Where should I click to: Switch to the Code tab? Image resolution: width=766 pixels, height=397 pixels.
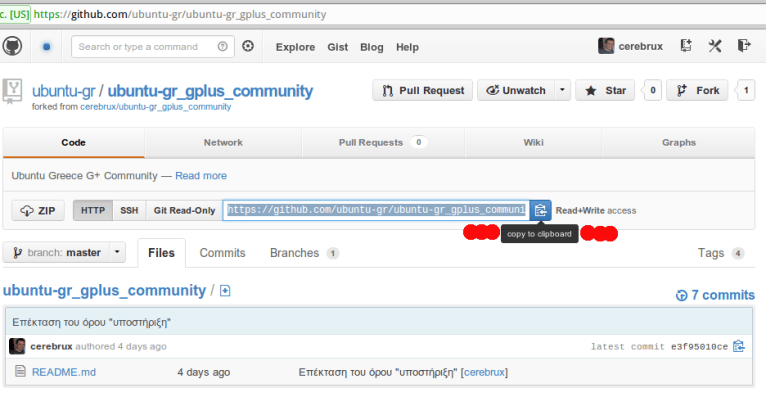[73, 143]
